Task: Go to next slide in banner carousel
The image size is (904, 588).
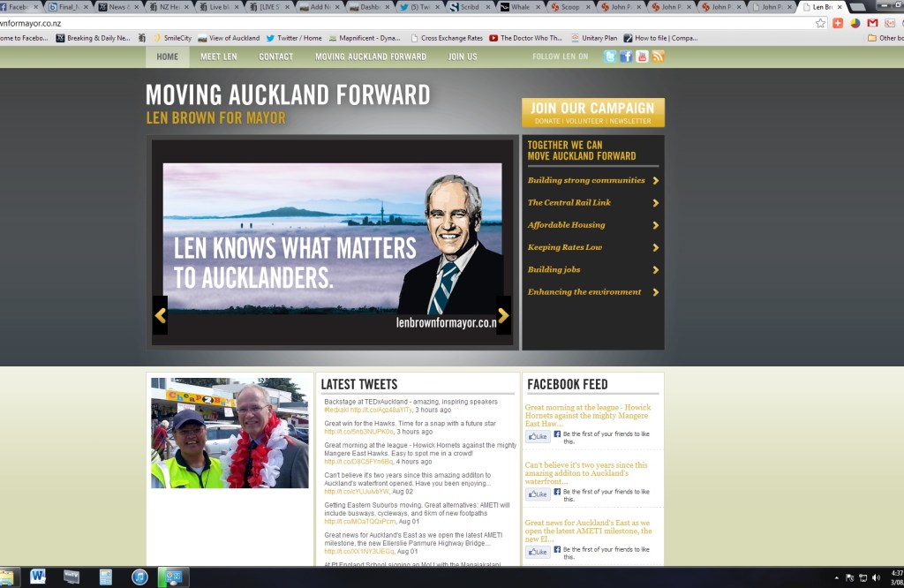Action: (x=503, y=315)
